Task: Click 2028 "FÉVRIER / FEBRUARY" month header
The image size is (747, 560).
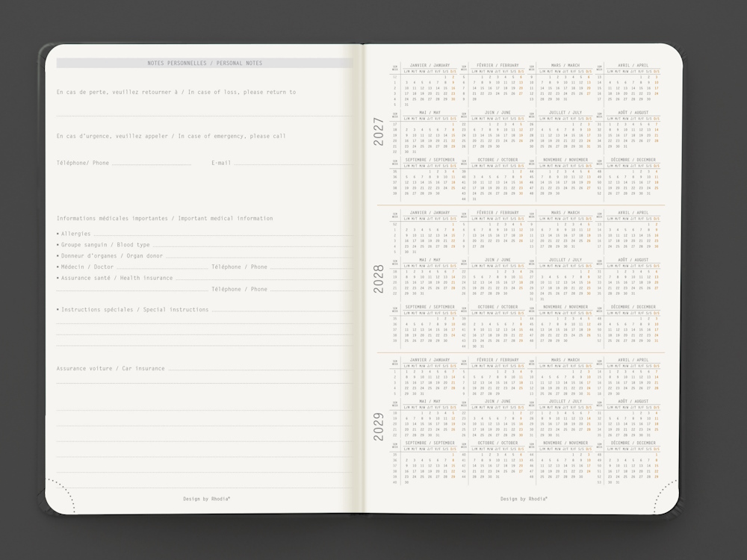Action: tap(498, 213)
